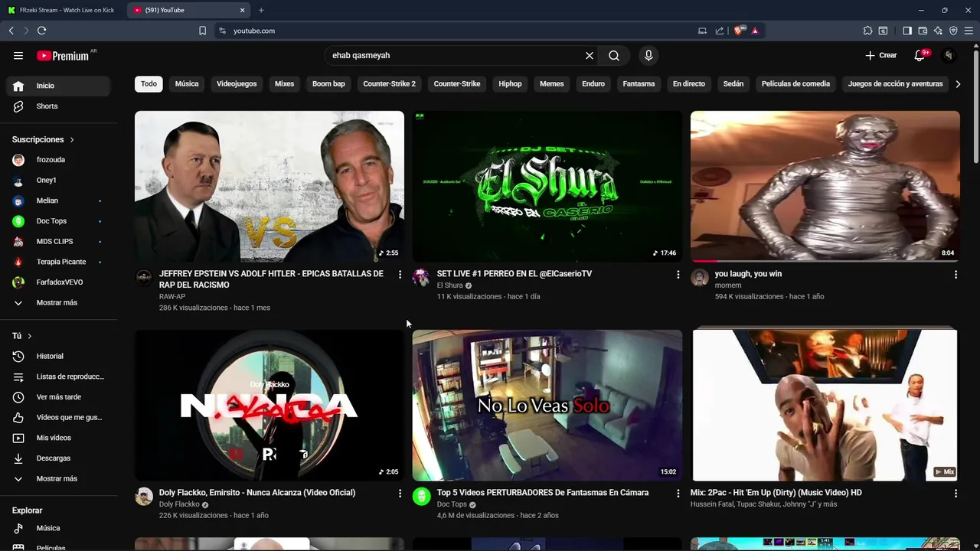980x551 pixels.
Task: Expand Mostrar más under Tú section
Action: 59,478
